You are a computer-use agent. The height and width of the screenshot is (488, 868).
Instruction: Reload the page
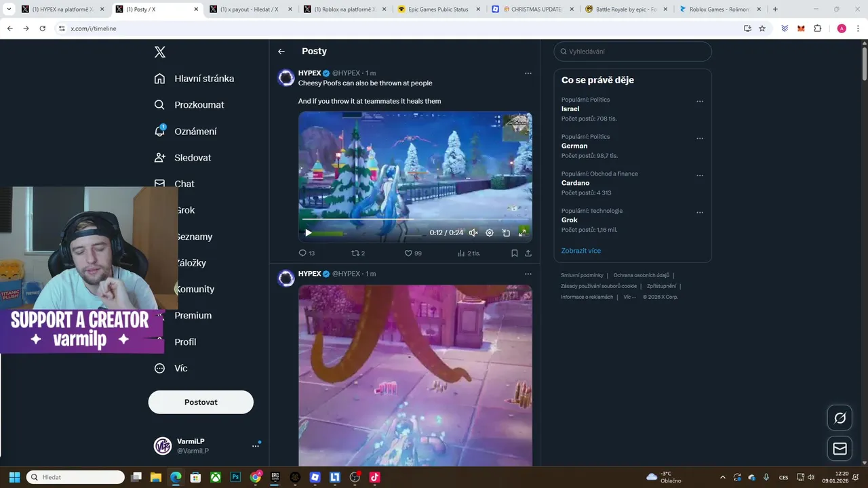pyautogui.click(x=42, y=28)
